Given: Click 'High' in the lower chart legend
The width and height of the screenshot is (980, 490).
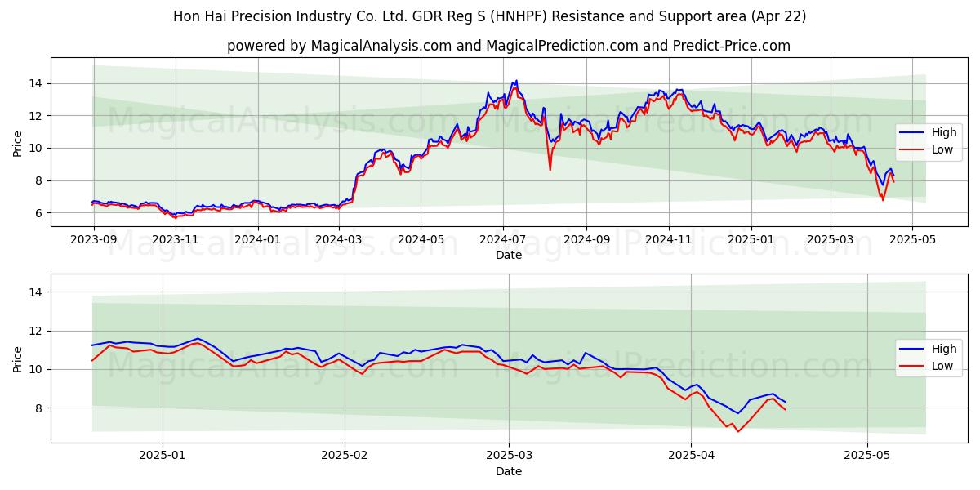Looking at the screenshot, I should [943, 349].
